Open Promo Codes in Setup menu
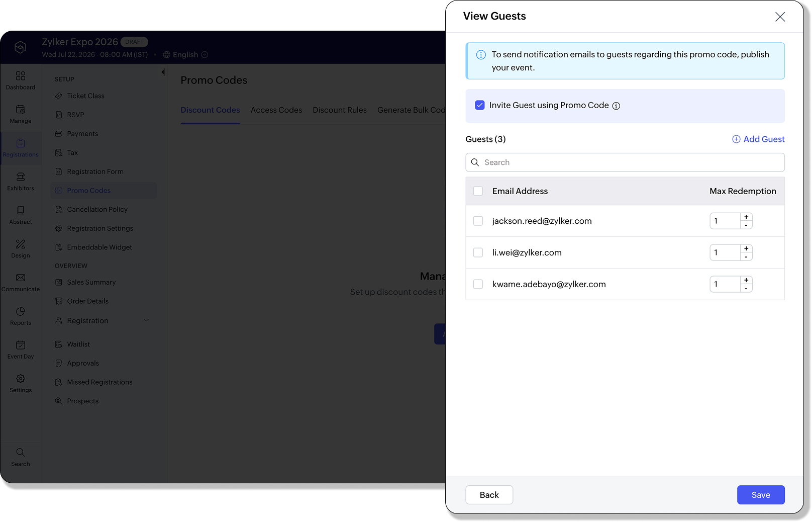Screen dimensions: 812x522 coord(104,191)
